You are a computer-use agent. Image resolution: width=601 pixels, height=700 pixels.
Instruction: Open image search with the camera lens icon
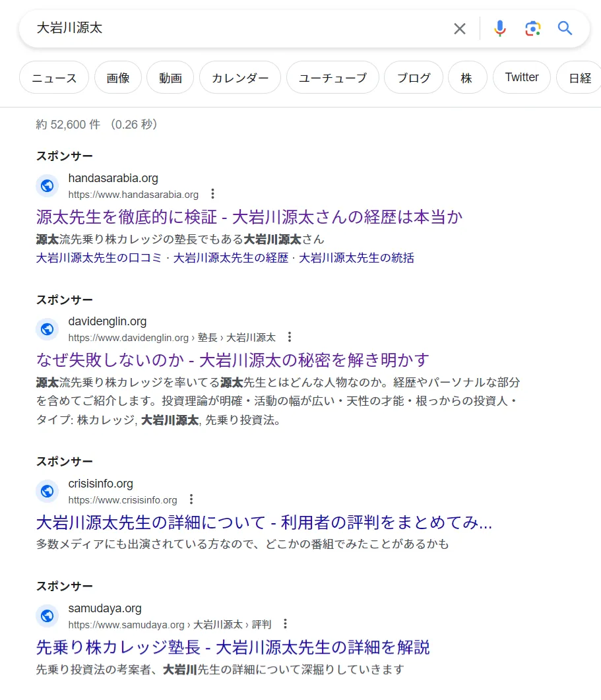click(x=532, y=28)
